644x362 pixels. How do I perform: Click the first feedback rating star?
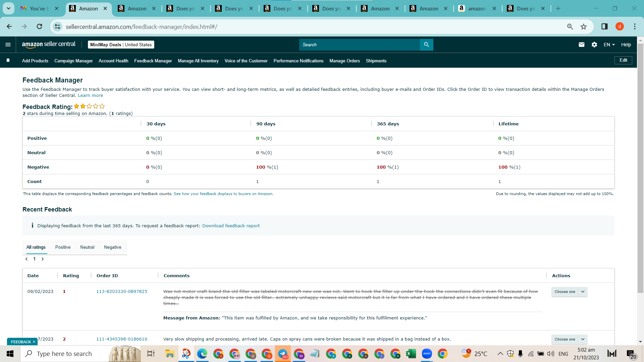pyautogui.click(x=76, y=106)
